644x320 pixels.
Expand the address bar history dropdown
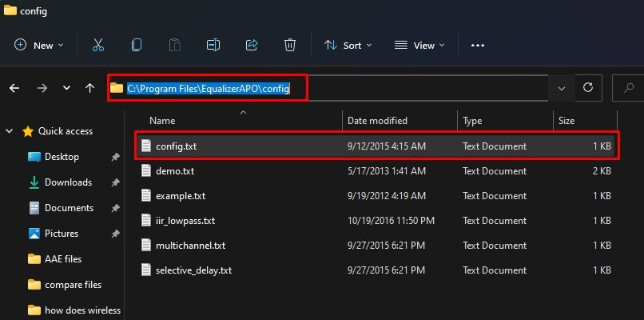click(562, 88)
